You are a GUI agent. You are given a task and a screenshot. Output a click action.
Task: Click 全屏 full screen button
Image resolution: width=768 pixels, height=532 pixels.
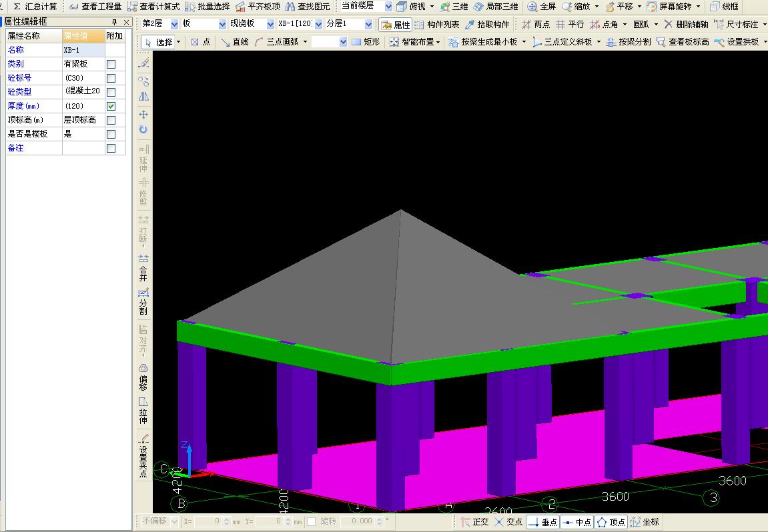[542, 7]
